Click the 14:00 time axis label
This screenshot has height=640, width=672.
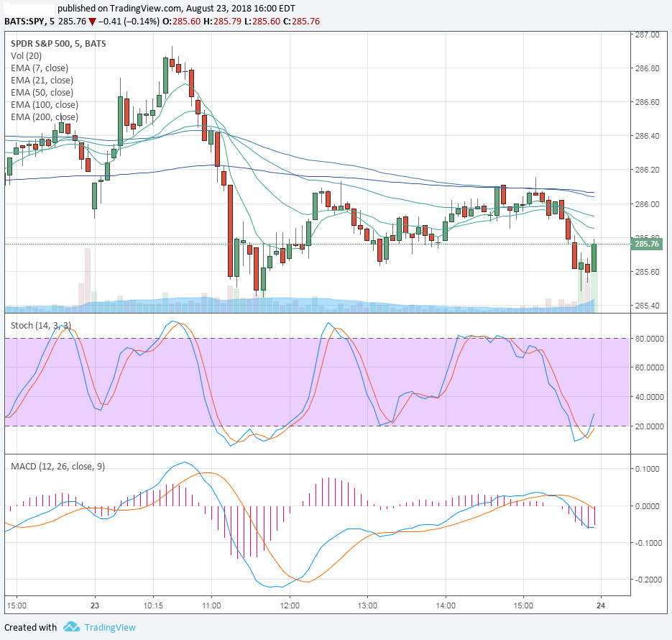pyautogui.click(x=446, y=605)
